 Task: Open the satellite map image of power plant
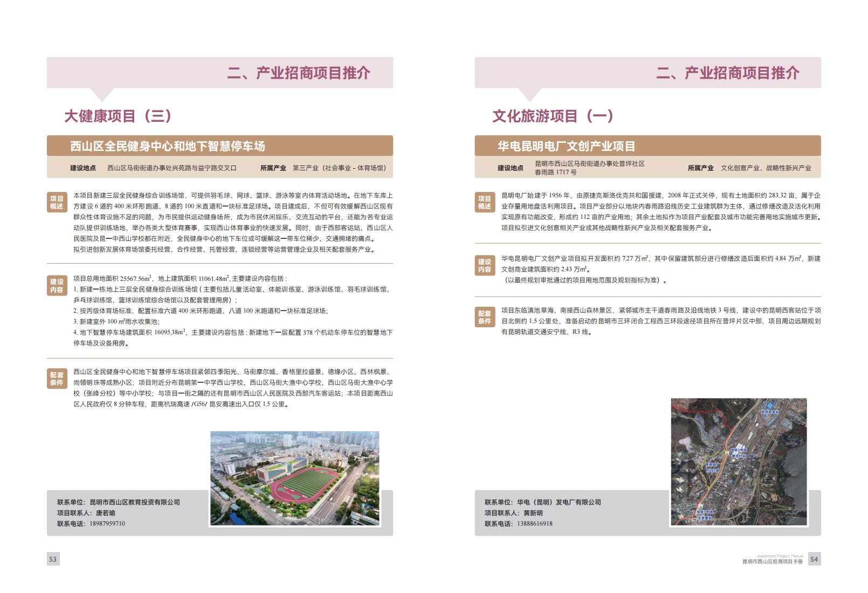[739, 461]
